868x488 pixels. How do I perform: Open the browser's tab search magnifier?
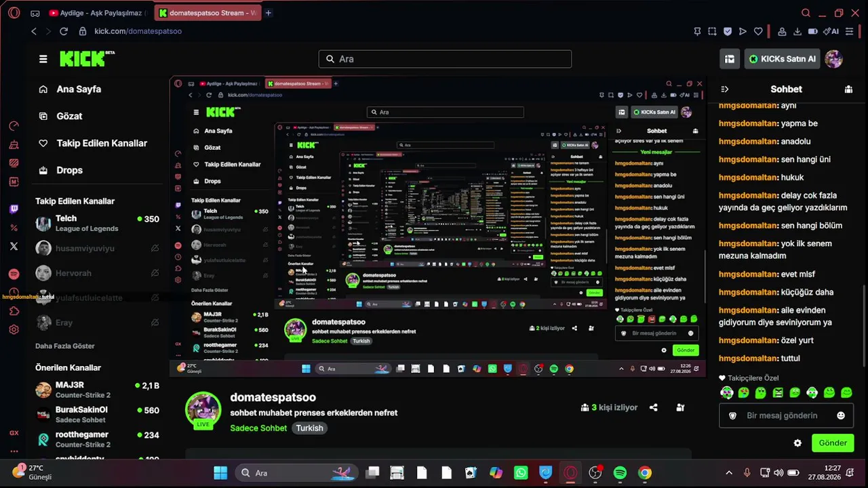[806, 13]
